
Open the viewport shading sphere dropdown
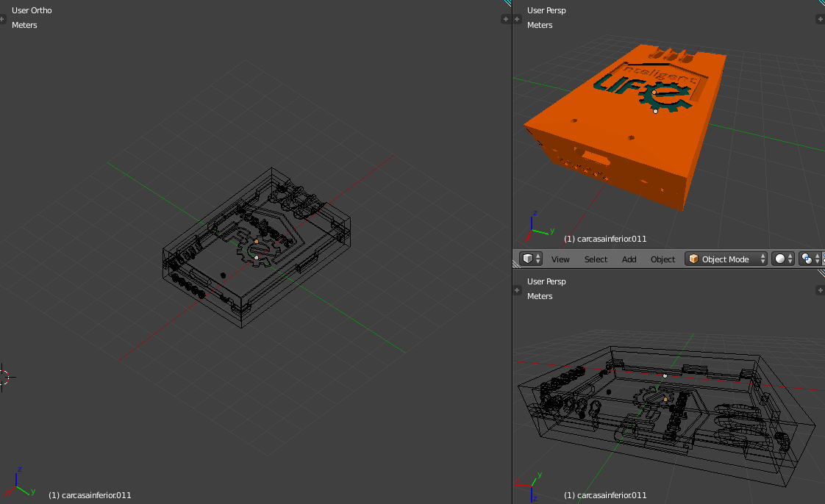point(783,259)
